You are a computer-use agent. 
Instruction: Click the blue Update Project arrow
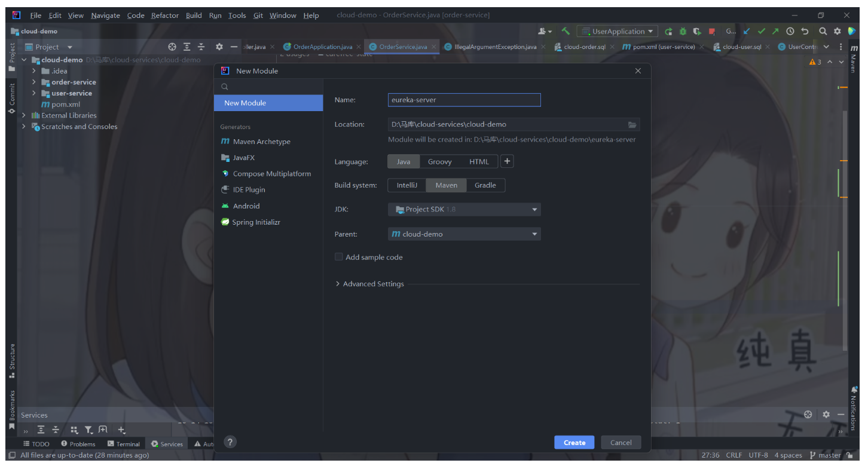(747, 31)
